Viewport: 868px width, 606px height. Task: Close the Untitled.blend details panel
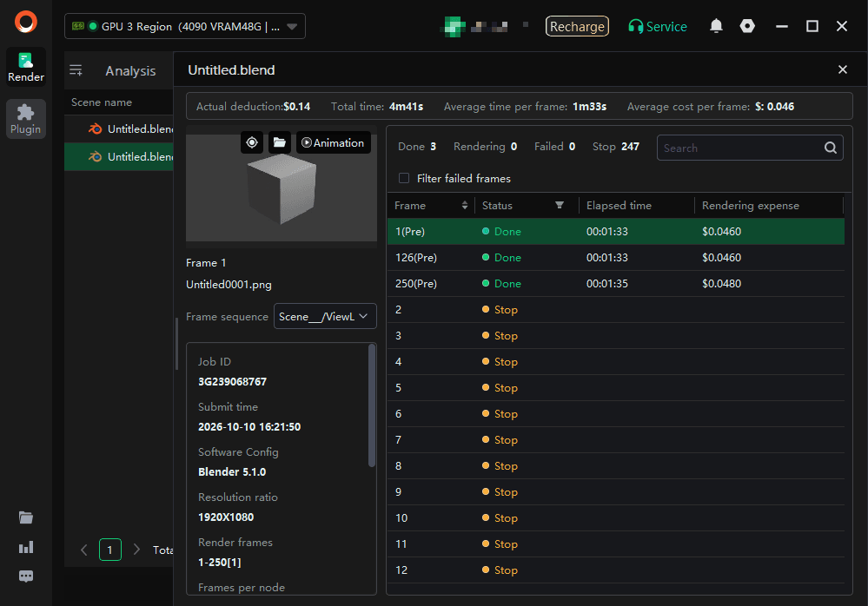tap(843, 69)
